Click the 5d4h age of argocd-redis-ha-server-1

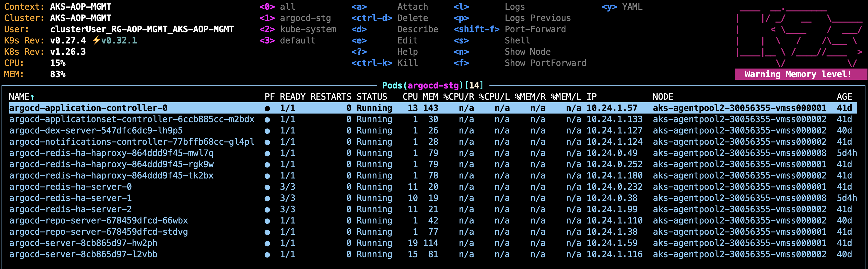[847, 198]
